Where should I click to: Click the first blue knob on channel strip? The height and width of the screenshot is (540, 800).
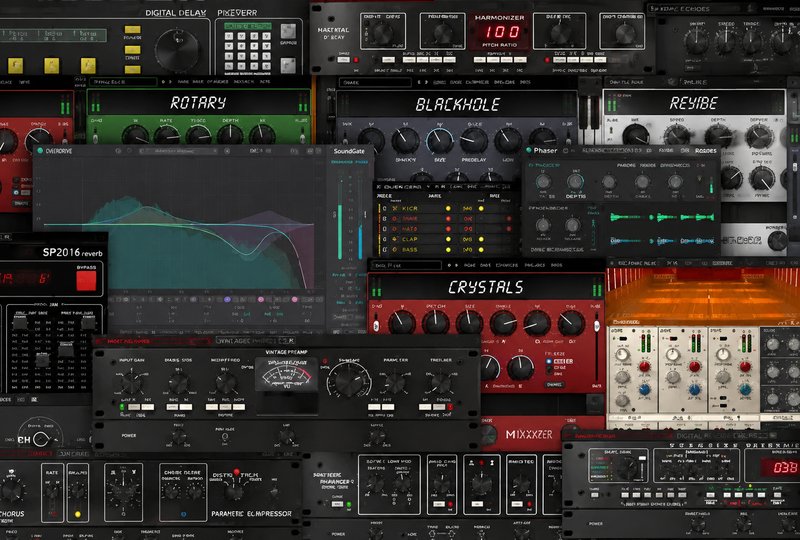tap(644, 390)
